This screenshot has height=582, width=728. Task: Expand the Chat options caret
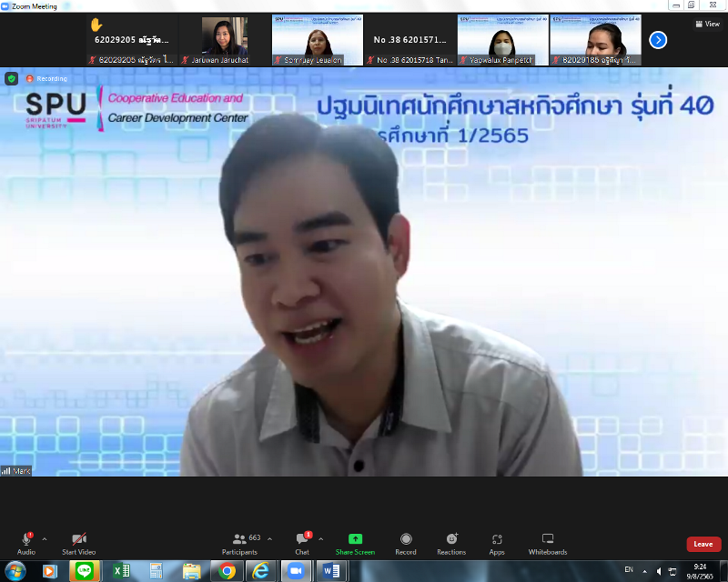[322, 538]
